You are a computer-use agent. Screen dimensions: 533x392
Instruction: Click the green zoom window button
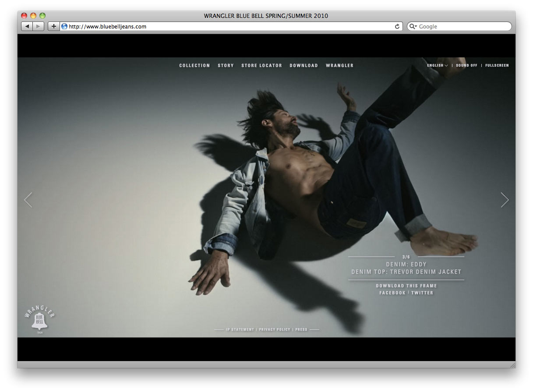click(42, 16)
